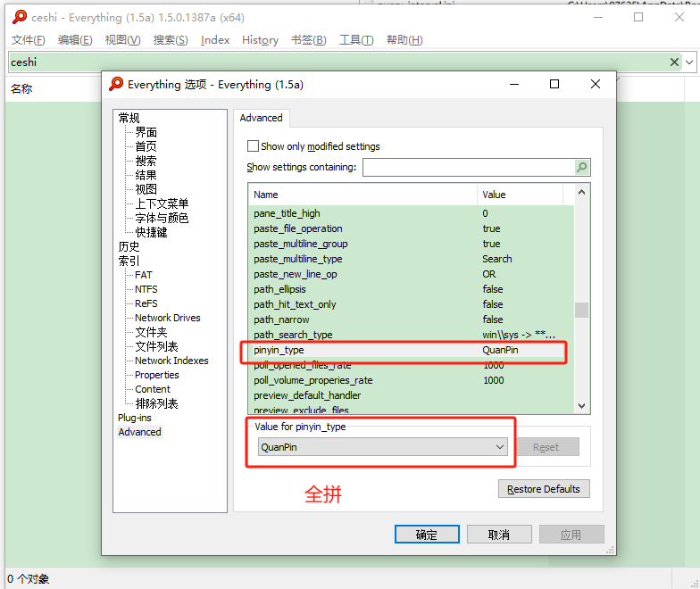Click the Everything logo in options dialog title

116,84
